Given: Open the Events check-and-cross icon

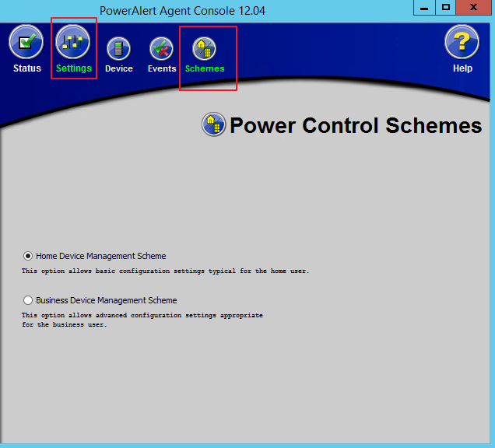Looking at the screenshot, I should point(161,48).
